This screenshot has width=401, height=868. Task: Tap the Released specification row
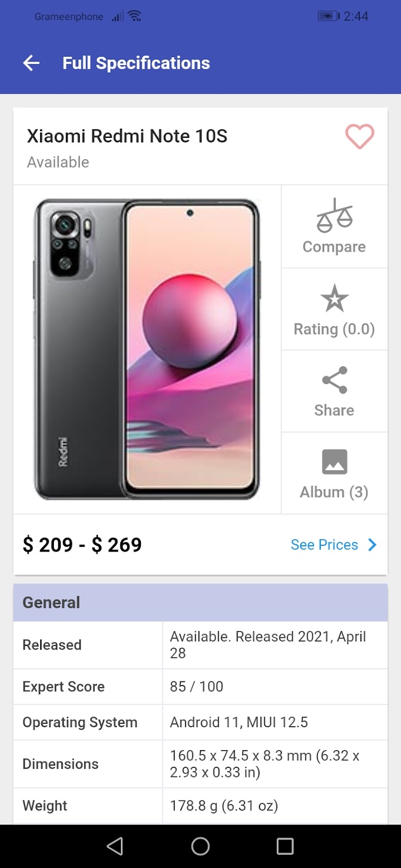click(200, 645)
